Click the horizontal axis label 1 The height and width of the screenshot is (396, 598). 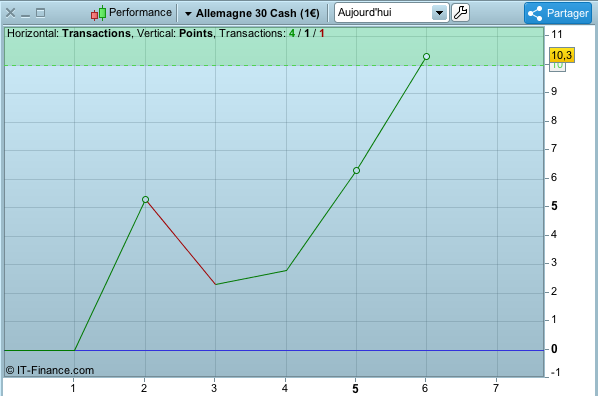tap(73, 388)
